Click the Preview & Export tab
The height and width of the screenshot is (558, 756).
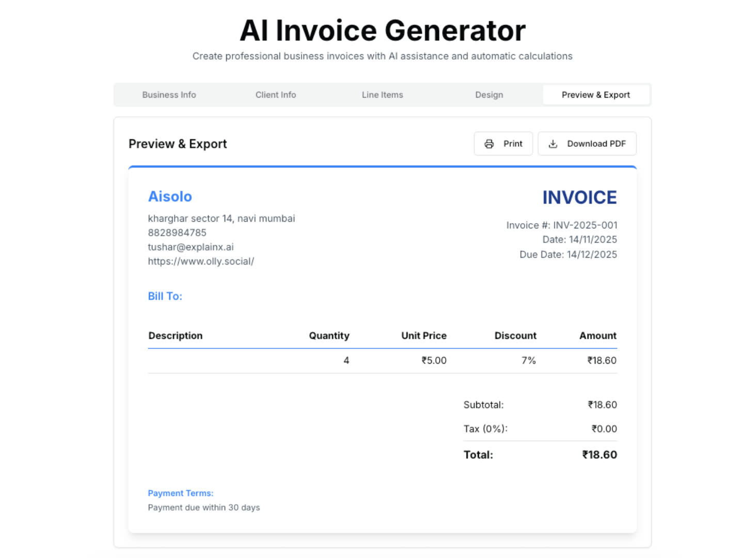(595, 95)
